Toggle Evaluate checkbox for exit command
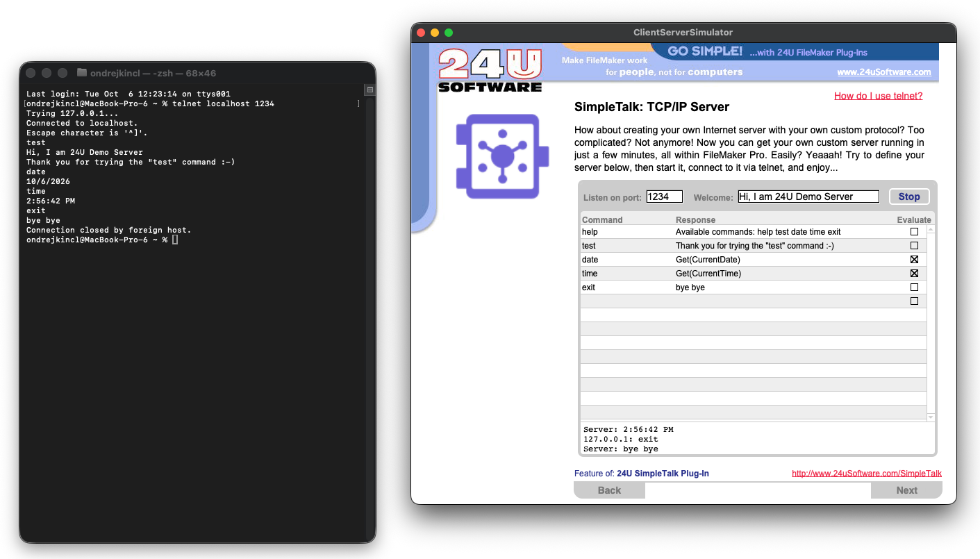This screenshot has width=980, height=559. tap(914, 287)
